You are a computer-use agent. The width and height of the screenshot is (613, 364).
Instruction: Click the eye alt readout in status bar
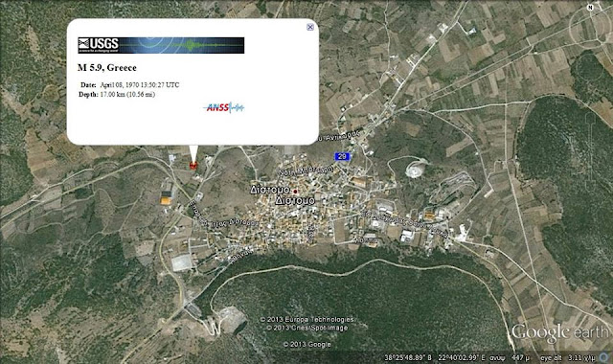click(x=567, y=357)
